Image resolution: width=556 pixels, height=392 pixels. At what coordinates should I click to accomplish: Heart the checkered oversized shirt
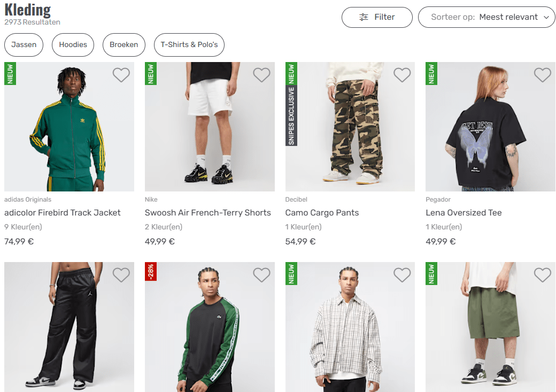click(402, 274)
